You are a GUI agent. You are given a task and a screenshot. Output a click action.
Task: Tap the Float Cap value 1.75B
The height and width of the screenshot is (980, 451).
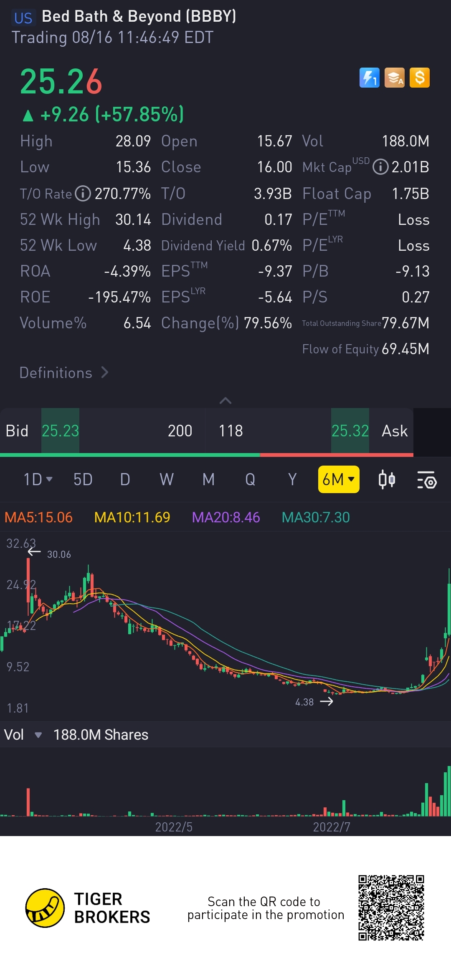[410, 194]
